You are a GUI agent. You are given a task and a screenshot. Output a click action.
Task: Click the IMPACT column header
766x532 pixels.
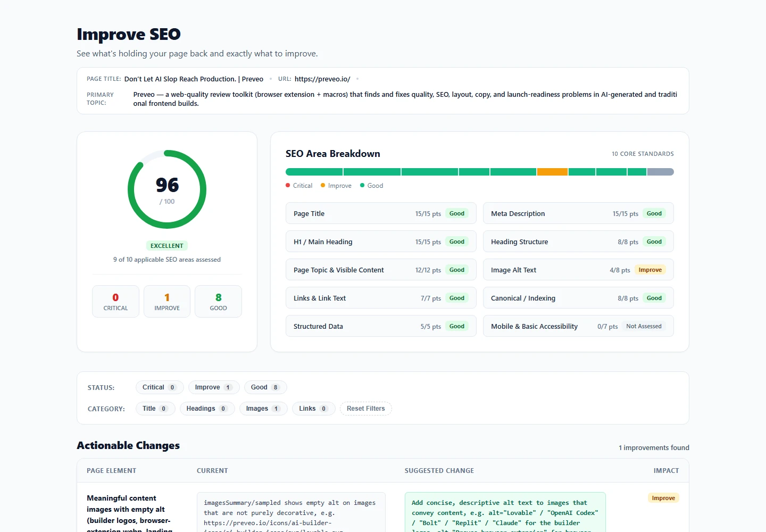(667, 471)
